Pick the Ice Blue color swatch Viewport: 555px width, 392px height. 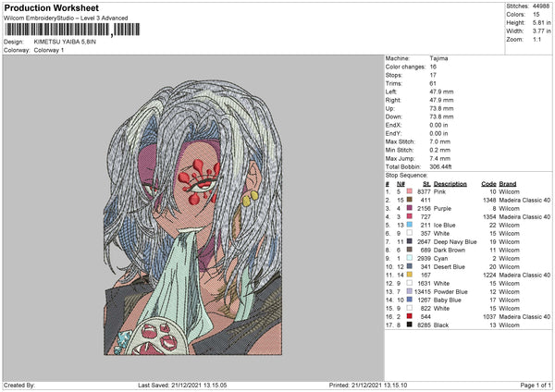pos(410,225)
